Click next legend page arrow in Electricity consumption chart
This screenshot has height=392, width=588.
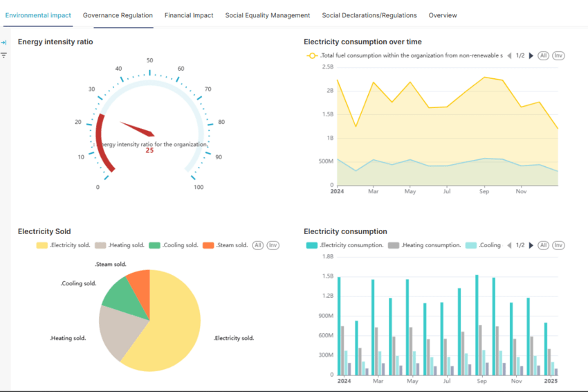coord(531,245)
